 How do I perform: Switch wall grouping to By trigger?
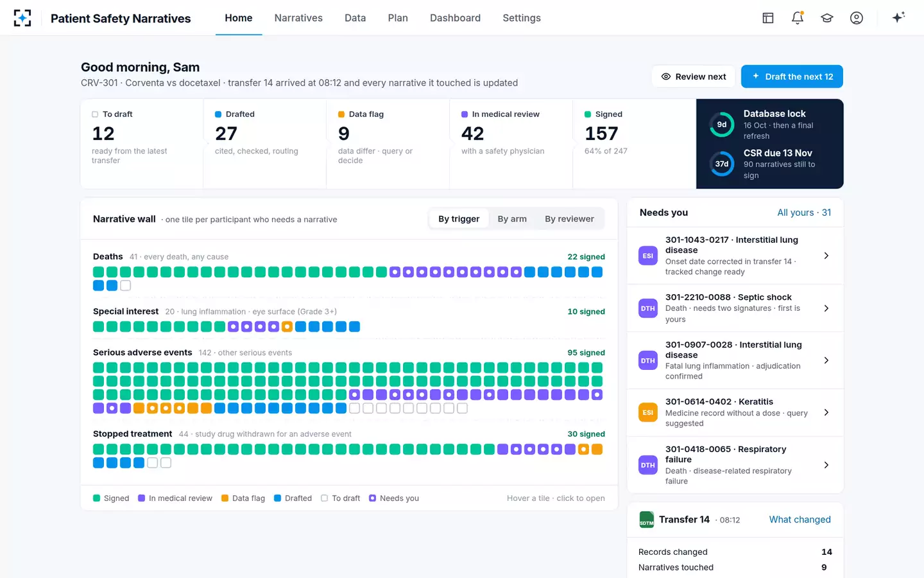click(x=459, y=219)
